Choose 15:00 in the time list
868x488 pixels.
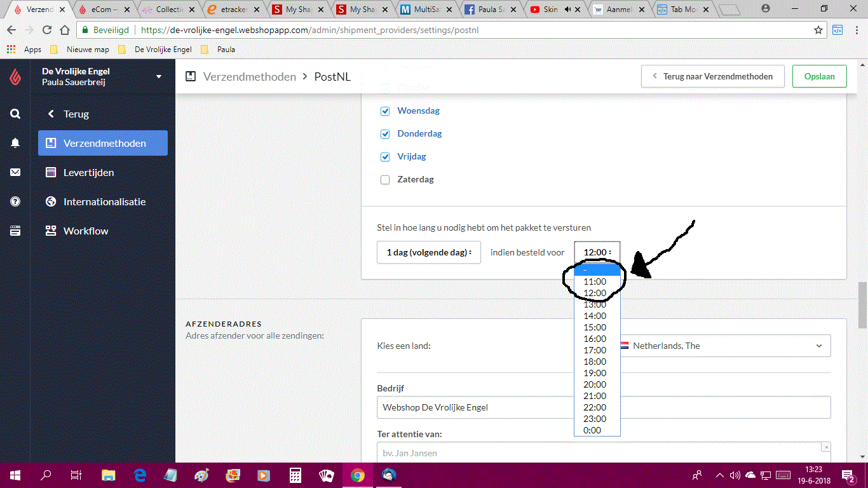(597, 327)
